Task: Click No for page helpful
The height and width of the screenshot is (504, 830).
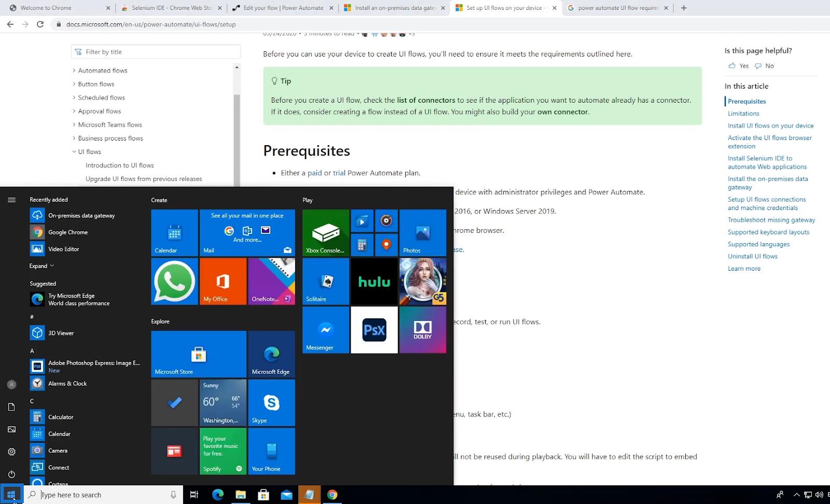Action: [x=764, y=66]
